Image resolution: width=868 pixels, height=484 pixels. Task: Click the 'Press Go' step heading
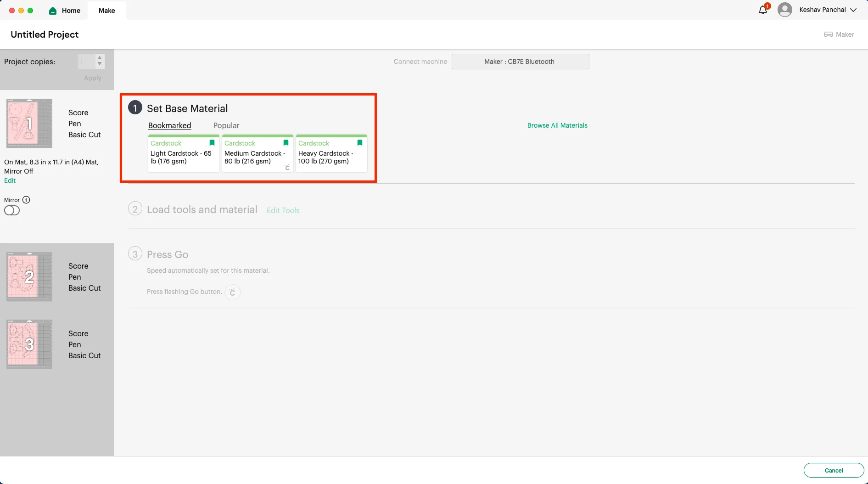tap(168, 254)
